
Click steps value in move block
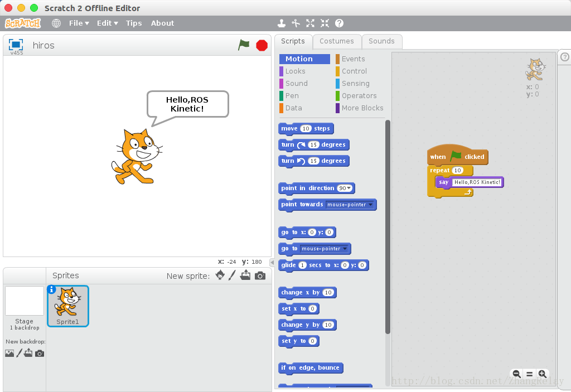click(x=306, y=129)
